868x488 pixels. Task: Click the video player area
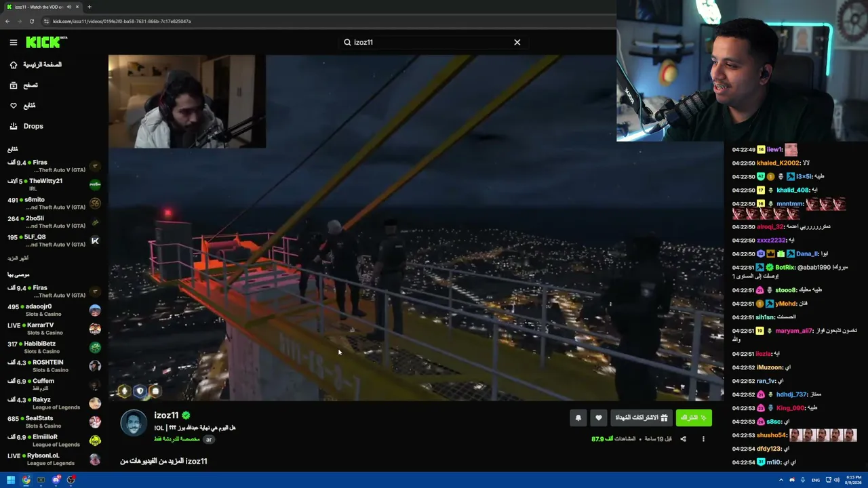[416, 228]
